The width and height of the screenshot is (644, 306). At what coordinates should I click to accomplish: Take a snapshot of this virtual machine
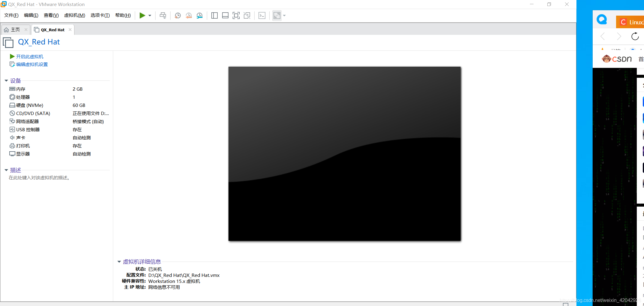coord(178,16)
